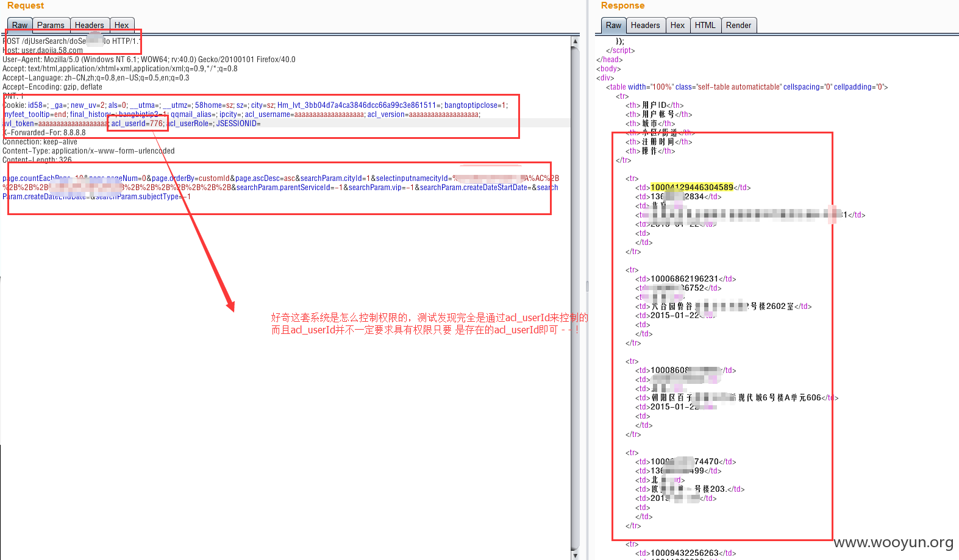Click the Accept-Language header line
This screenshot has width=959, height=560.
pyautogui.click(x=96, y=78)
